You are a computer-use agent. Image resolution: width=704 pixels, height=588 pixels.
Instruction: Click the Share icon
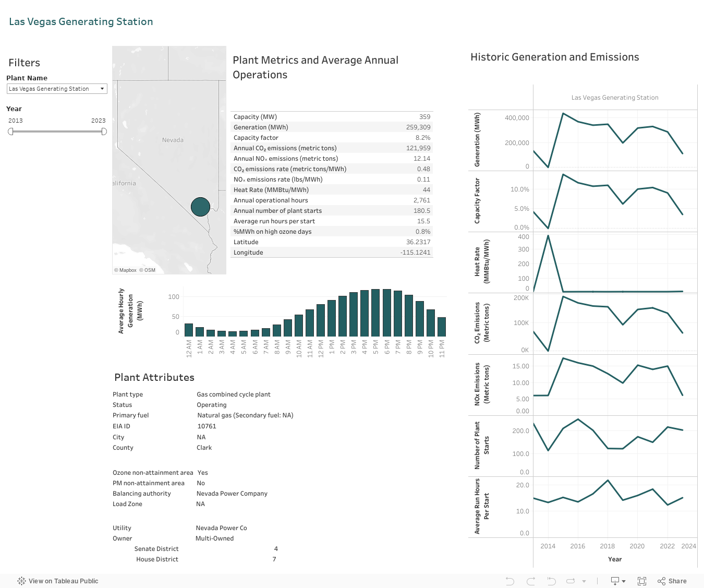672,581
